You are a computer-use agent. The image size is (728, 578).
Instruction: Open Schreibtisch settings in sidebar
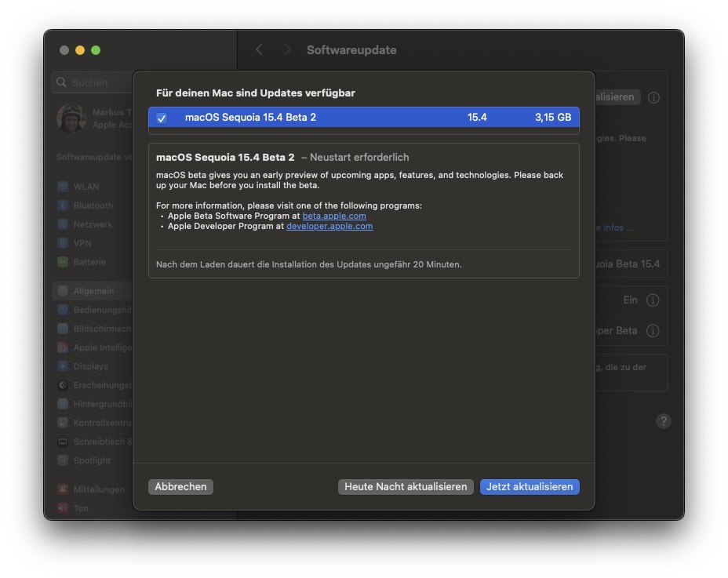(93, 442)
